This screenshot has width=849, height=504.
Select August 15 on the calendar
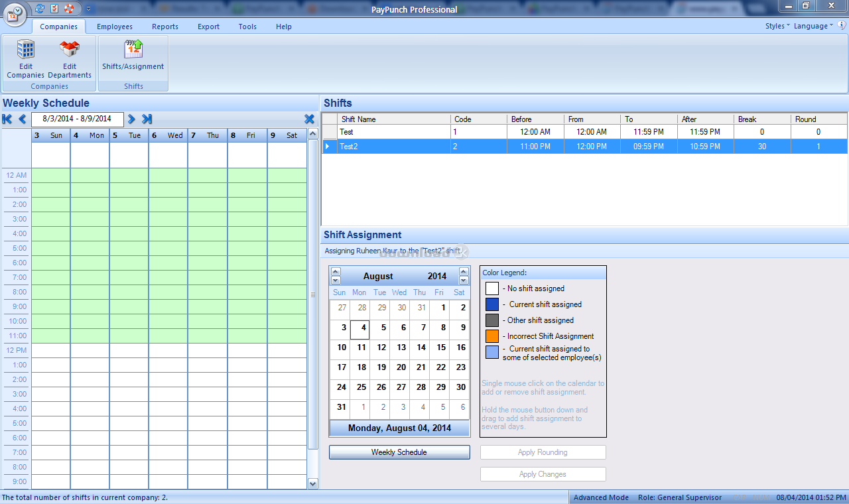(x=440, y=347)
